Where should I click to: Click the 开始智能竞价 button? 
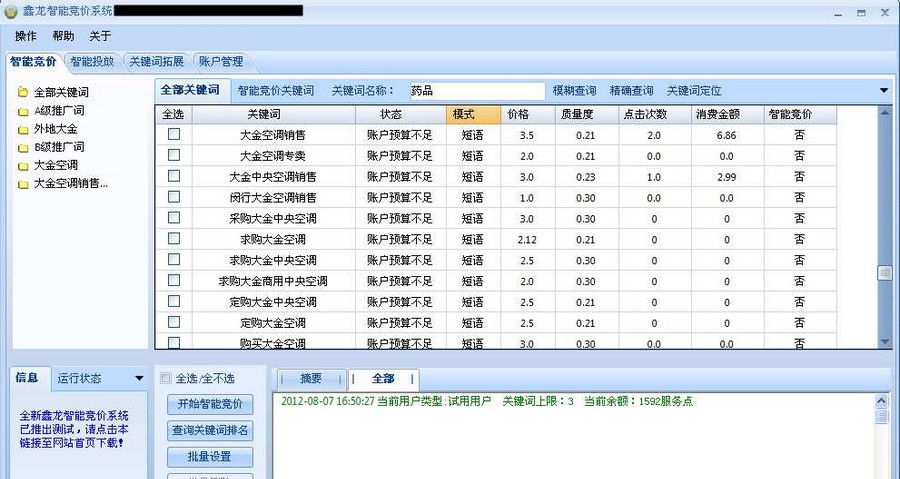(x=210, y=404)
